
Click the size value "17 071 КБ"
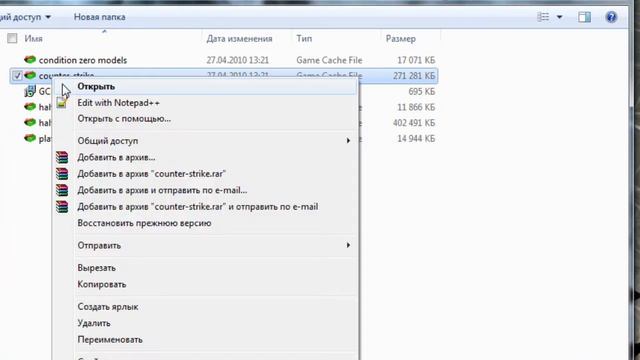click(x=416, y=60)
